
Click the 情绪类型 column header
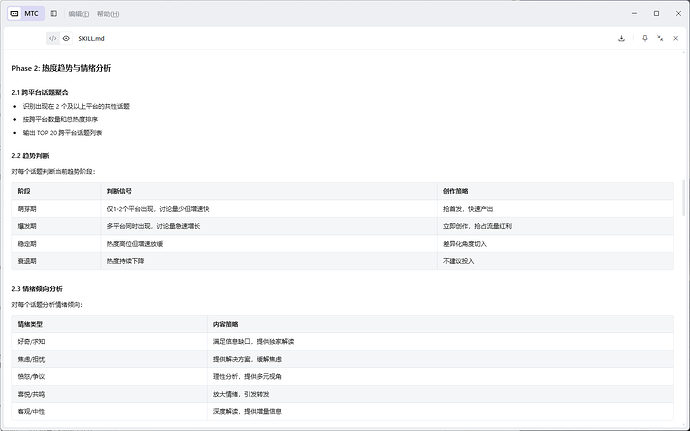[110, 324]
